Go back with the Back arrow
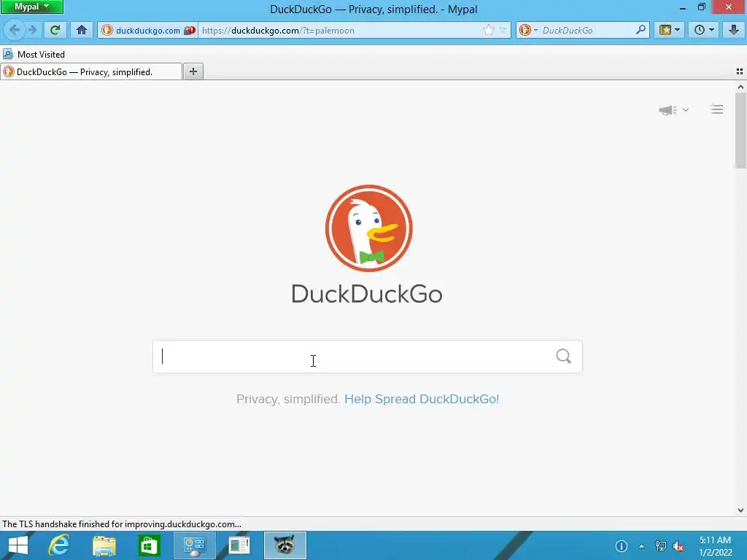Screen dimensions: 747x560 [15, 30]
